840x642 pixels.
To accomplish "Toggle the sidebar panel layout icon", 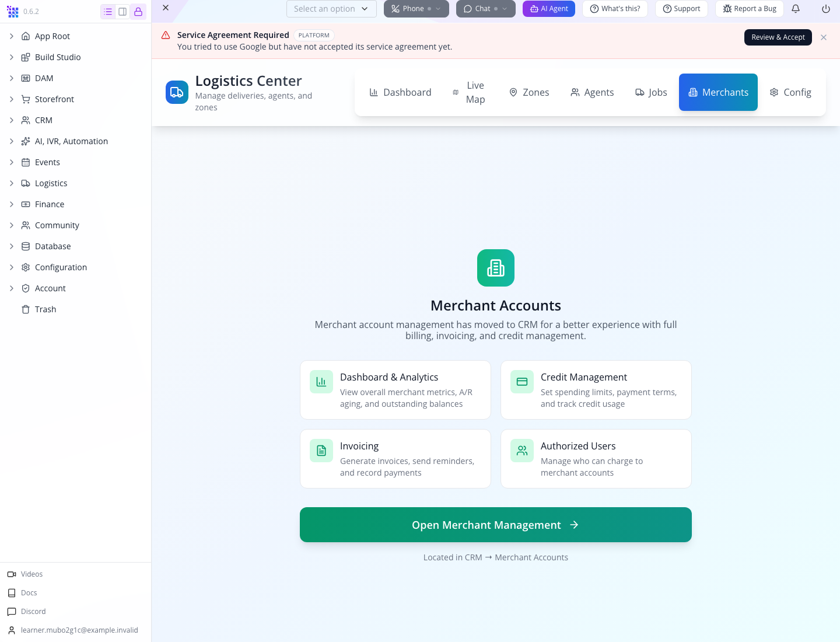I will click(x=123, y=12).
